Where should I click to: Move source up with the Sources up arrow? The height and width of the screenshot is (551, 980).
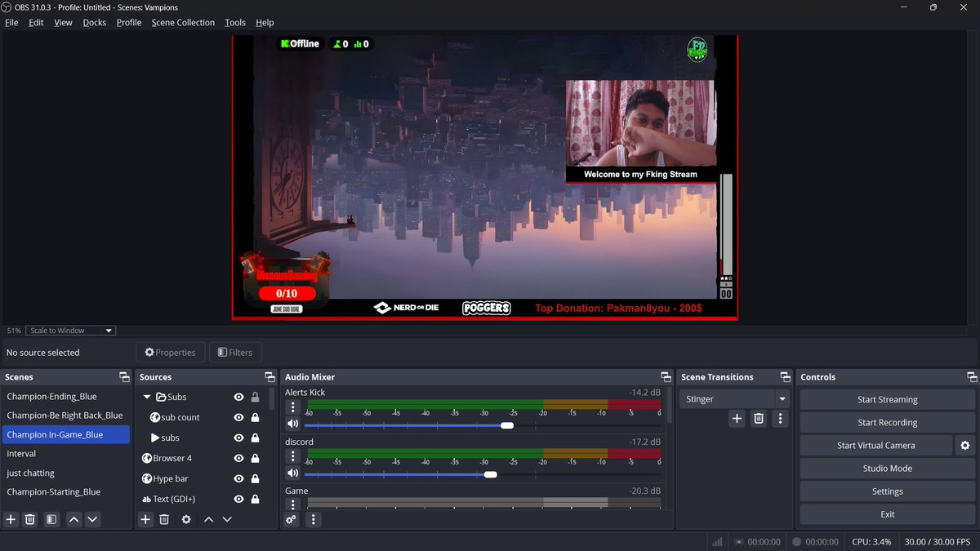pyautogui.click(x=208, y=519)
